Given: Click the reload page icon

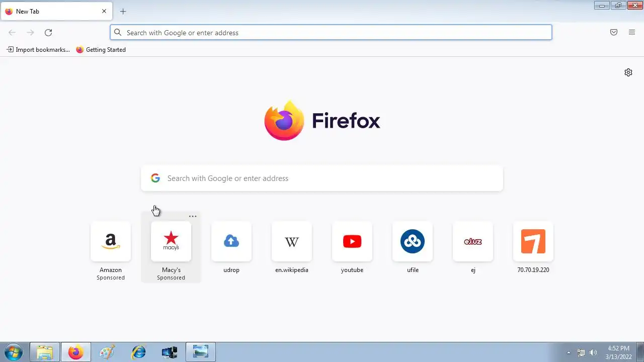Looking at the screenshot, I should (x=48, y=33).
